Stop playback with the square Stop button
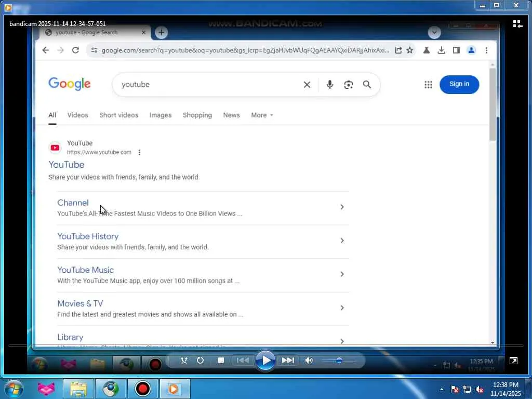 (221, 361)
